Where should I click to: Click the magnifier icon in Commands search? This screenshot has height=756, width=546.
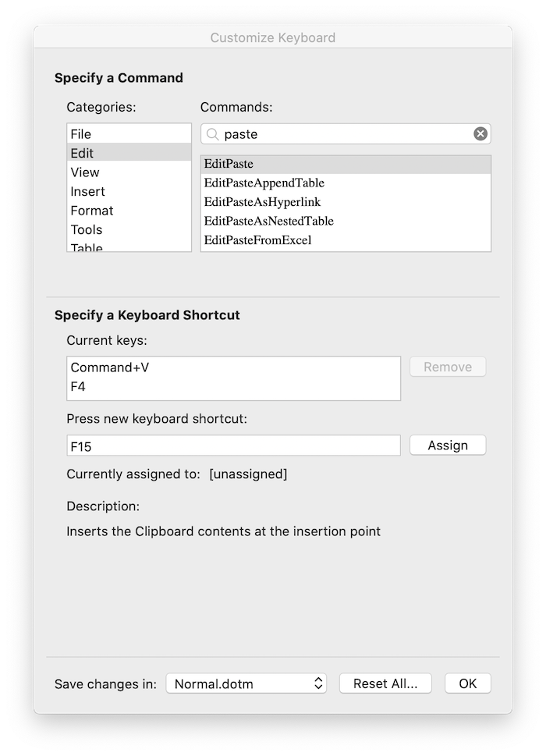[212, 134]
